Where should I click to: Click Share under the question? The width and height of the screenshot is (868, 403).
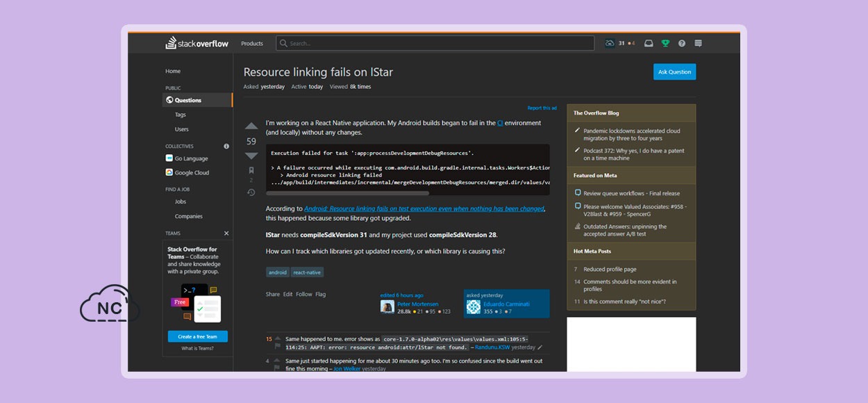click(x=273, y=294)
